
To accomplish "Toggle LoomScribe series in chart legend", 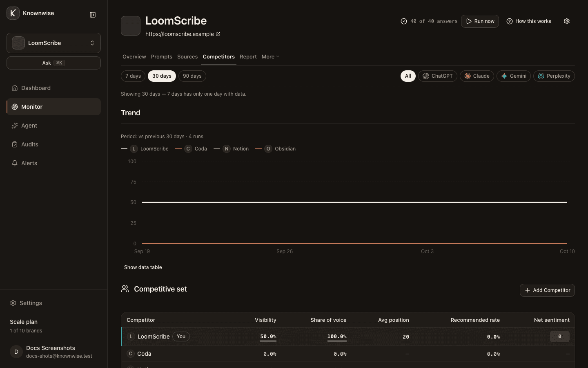I will (x=145, y=149).
